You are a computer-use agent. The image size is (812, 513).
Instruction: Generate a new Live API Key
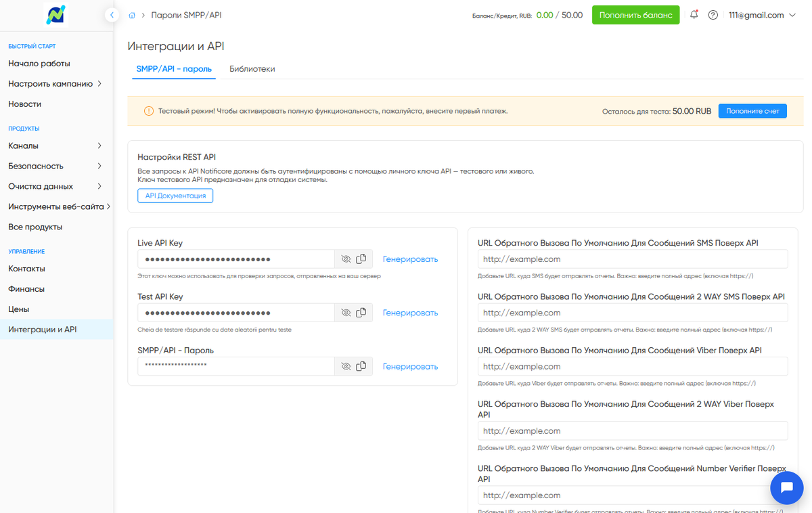pos(410,259)
